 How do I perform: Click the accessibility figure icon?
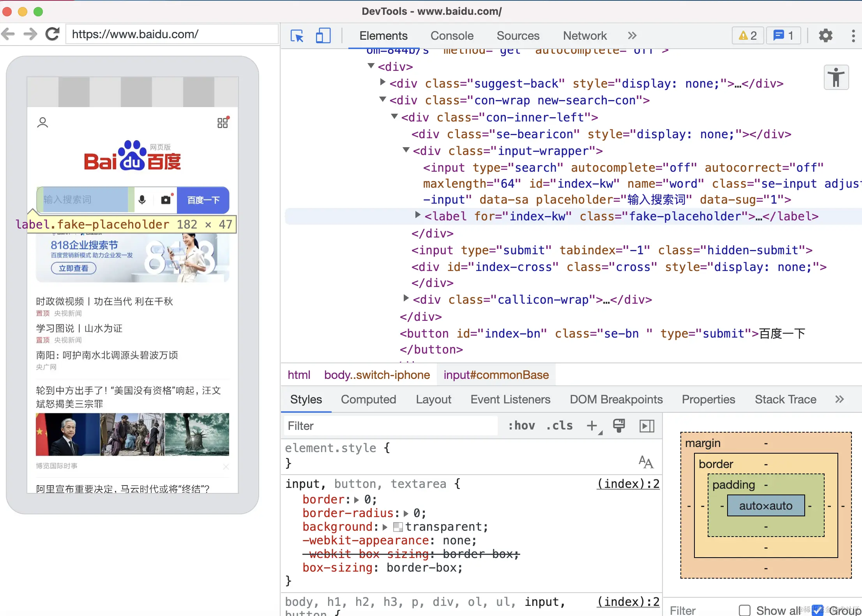coord(836,77)
